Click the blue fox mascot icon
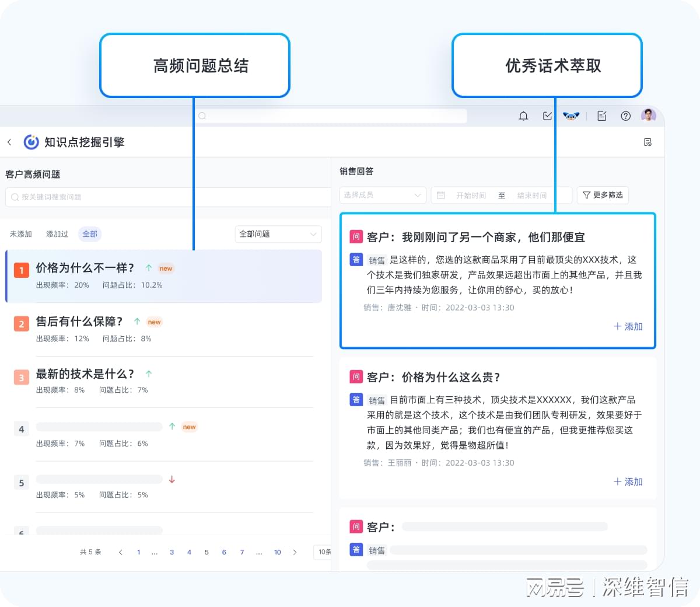The width and height of the screenshot is (700, 607). pos(571,116)
